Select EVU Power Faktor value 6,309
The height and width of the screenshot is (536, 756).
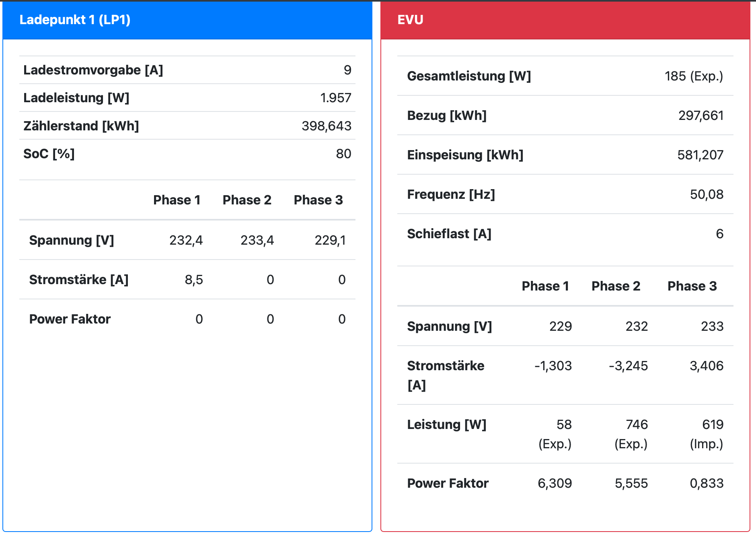click(555, 483)
